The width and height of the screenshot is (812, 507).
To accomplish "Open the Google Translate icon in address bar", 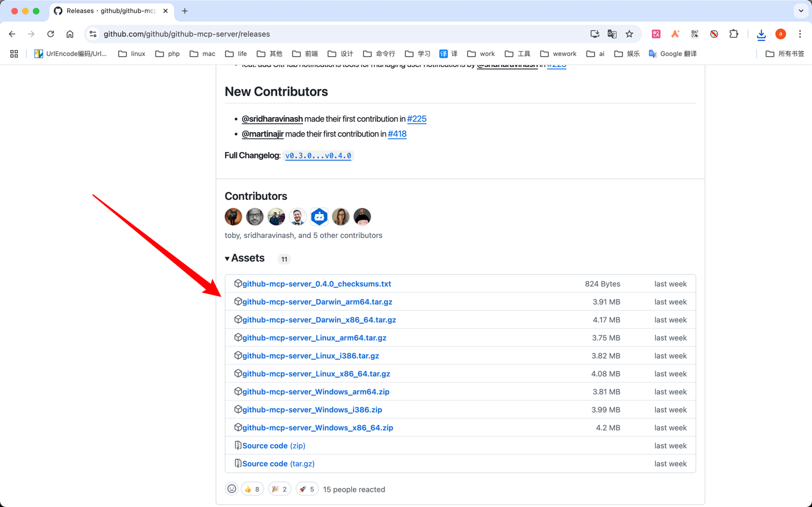I will click(x=612, y=34).
